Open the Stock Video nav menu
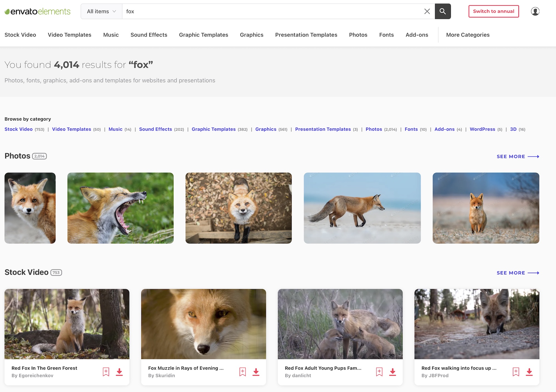The width and height of the screenshot is (556, 392). pos(20,35)
